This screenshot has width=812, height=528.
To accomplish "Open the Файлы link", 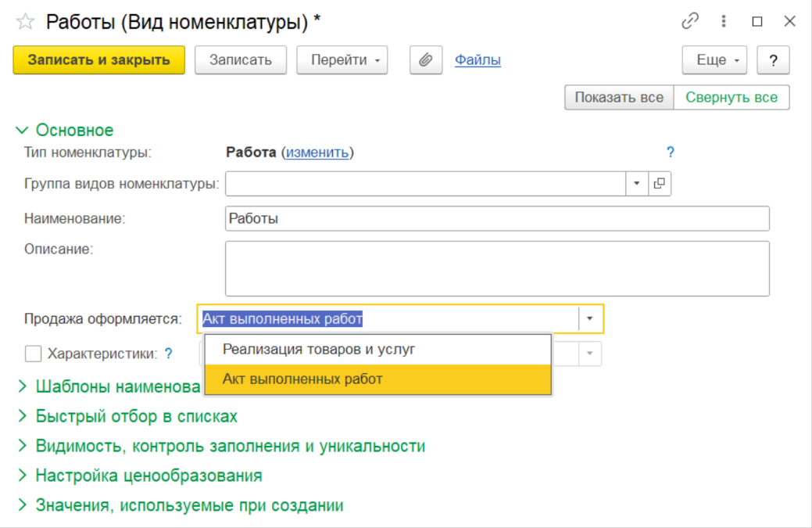I will pyautogui.click(x=478, y=60).
